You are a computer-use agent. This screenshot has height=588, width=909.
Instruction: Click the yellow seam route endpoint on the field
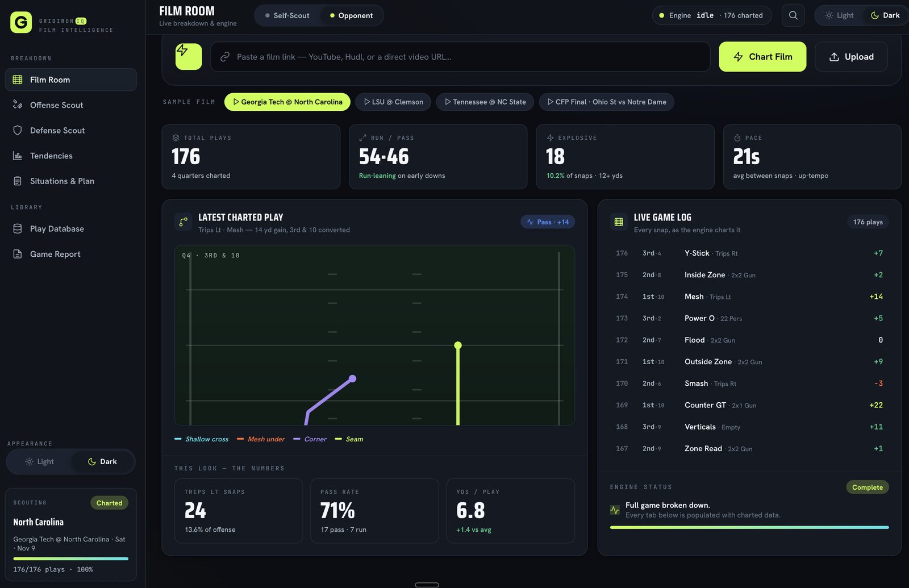pyautogui.click(x=458, y=345)
